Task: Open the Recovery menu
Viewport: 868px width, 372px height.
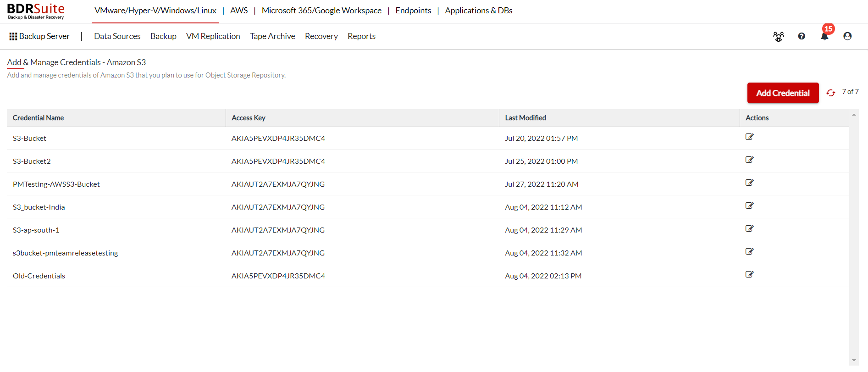Action: (x=321, y=36)
